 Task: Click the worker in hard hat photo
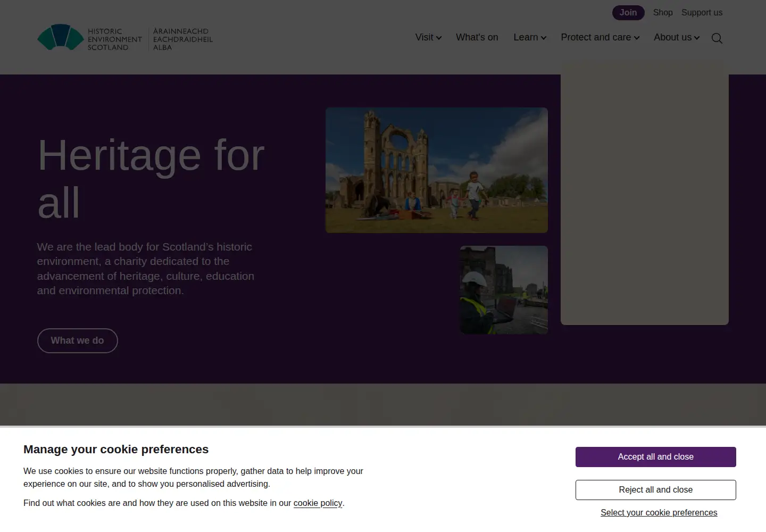[x=504, y=290]
